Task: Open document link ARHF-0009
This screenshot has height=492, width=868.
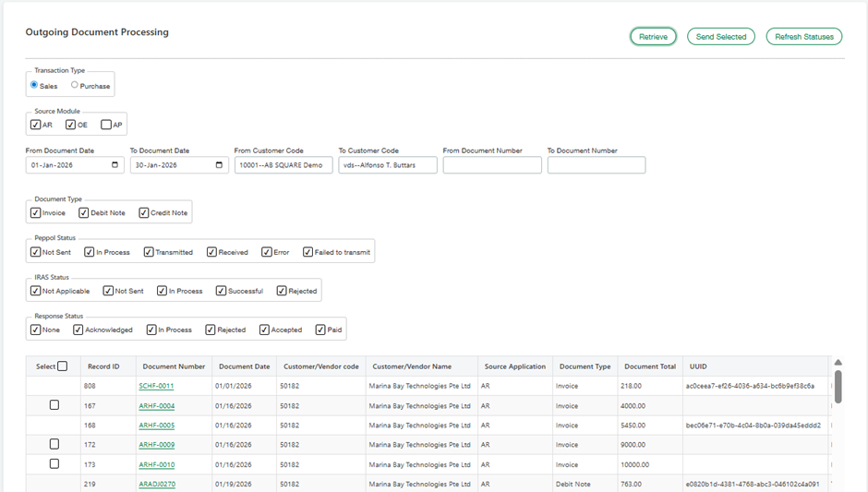Action: [x=156, y=445]
